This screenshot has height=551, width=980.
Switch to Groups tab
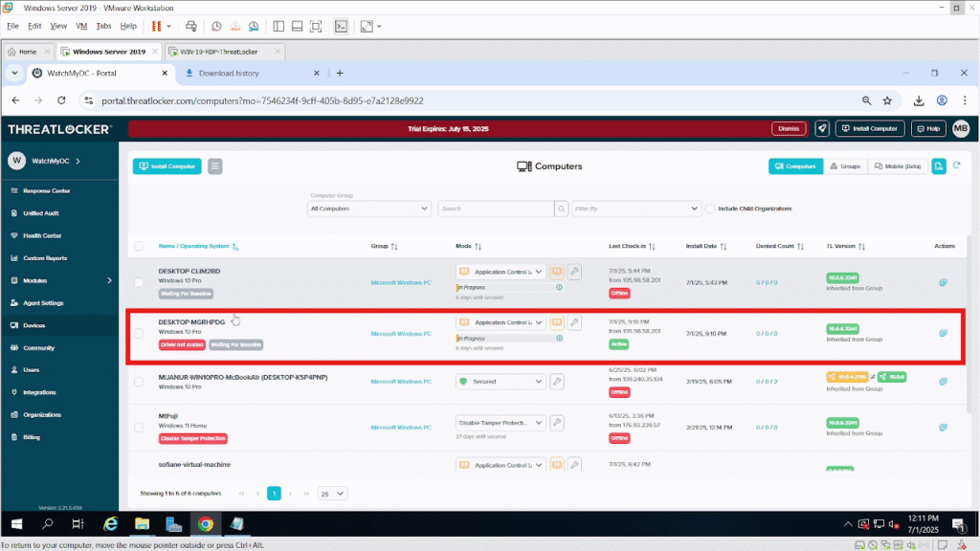click(x=845, y=166)
